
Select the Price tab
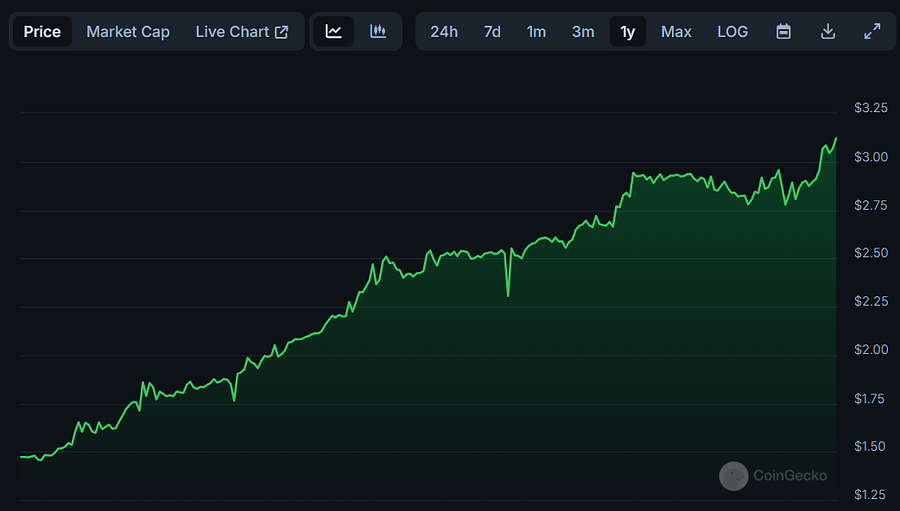42,32
